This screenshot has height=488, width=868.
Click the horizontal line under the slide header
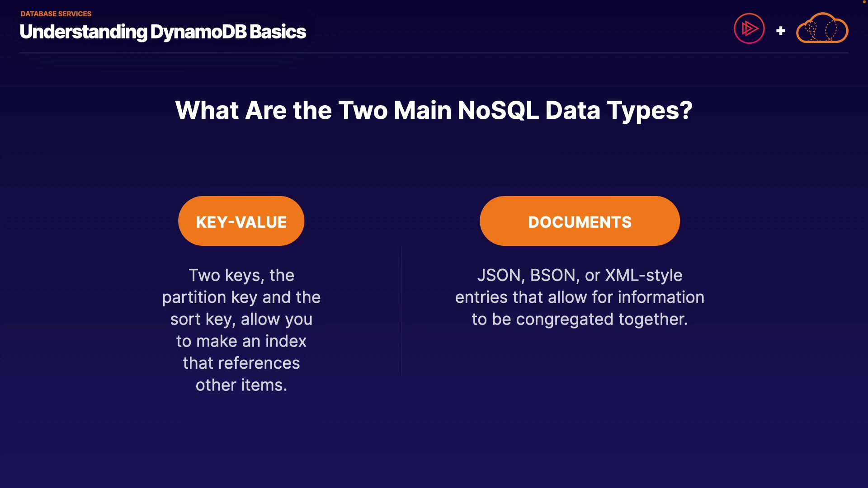coord(434,53)
